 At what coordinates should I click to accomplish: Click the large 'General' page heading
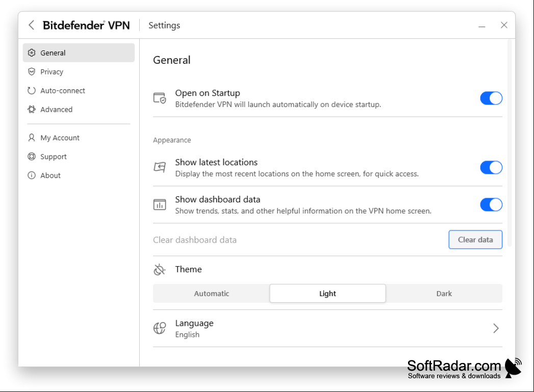(172, 60)
